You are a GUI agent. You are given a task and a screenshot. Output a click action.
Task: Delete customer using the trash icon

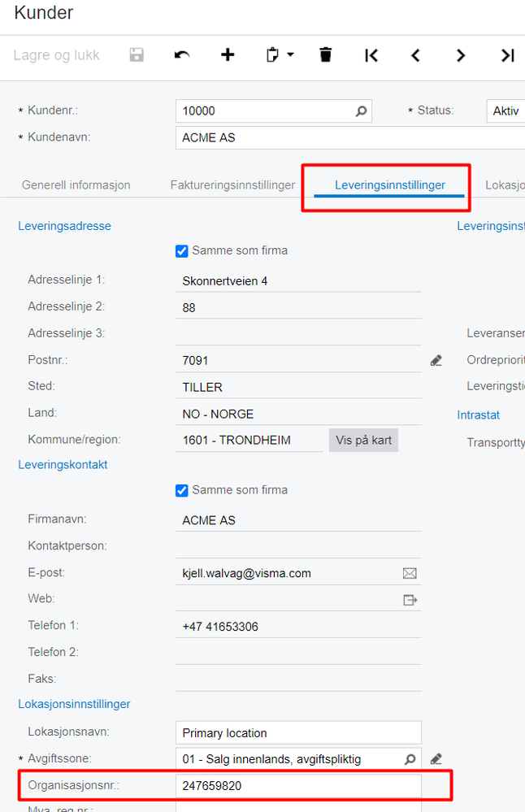325,55
